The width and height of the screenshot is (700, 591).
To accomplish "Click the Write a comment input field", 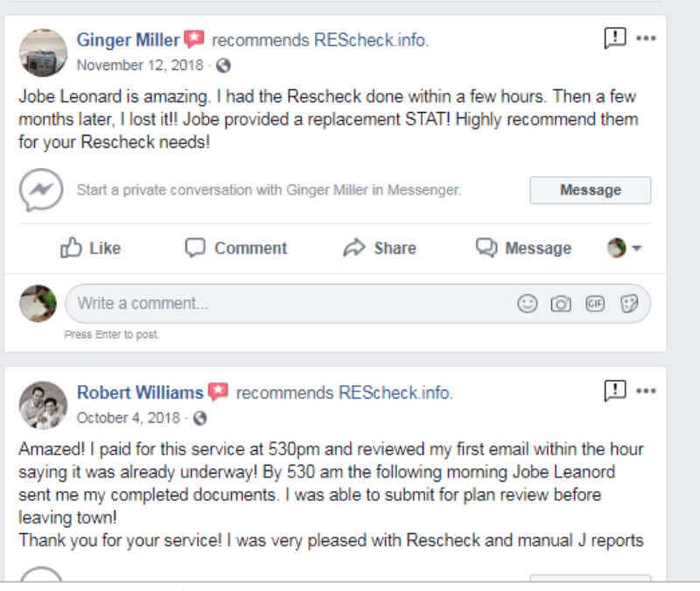I will coord(289,304).
